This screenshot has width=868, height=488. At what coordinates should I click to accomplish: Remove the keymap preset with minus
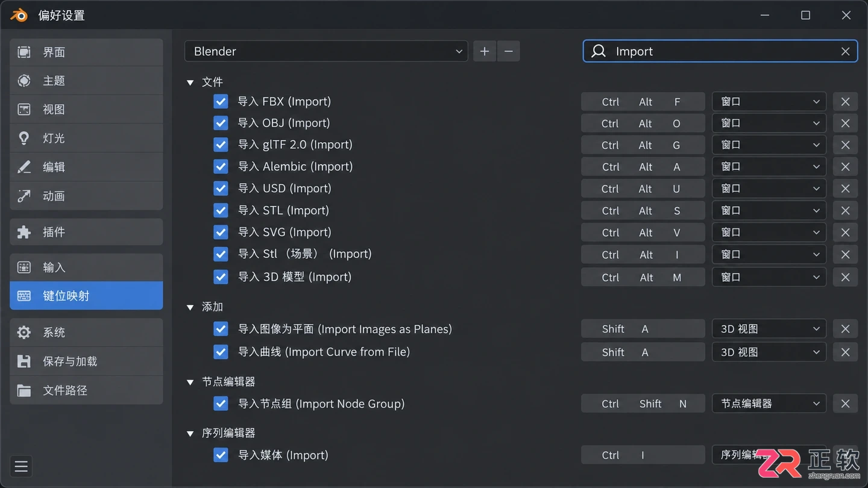[x=509, y=51]
